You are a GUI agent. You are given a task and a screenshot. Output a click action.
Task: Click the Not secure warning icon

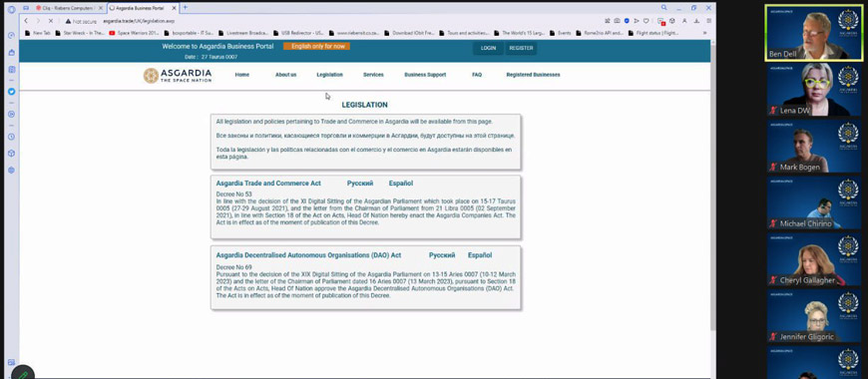pyautogui.click(x=68, y=21)
